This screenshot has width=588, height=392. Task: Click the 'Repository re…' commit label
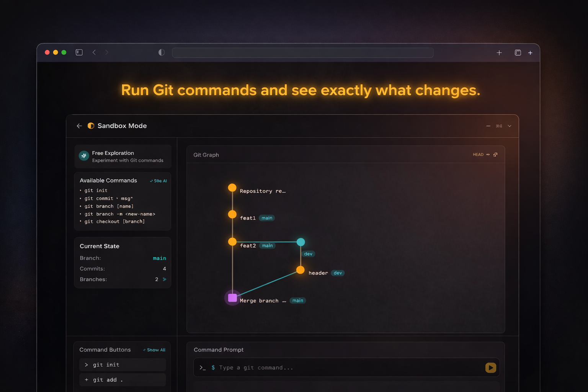tap(263, 191)
